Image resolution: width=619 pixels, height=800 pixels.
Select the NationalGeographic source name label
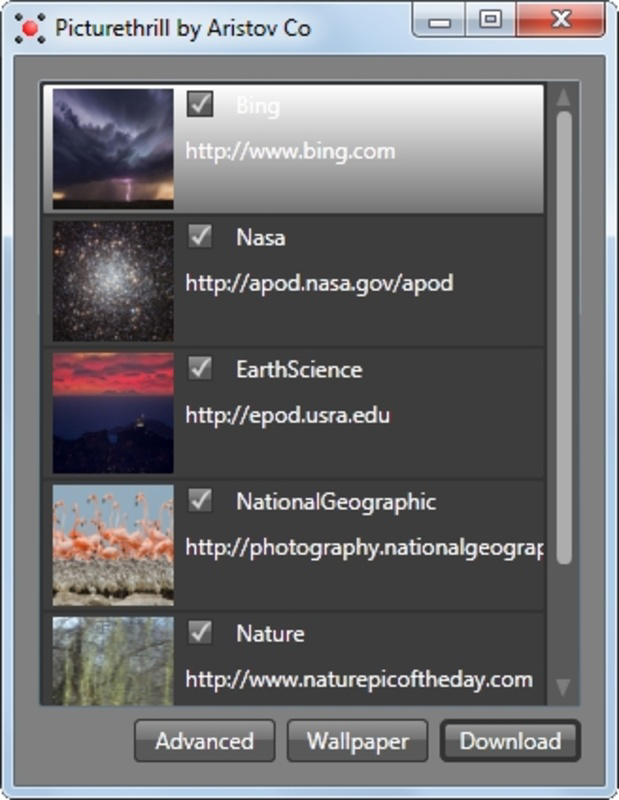point(336,503)
